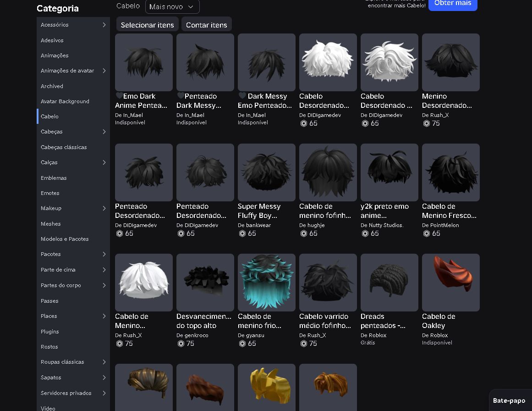
Task: Click the heart icon beside Dark Messy Emo
Action: [242, 96]
